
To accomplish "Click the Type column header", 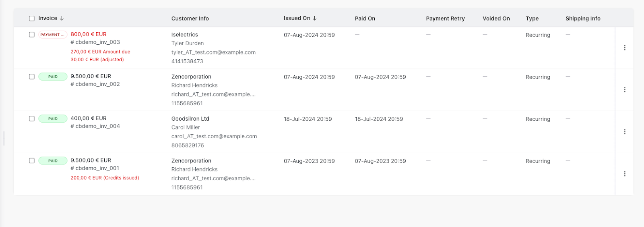I will point(532,19).
